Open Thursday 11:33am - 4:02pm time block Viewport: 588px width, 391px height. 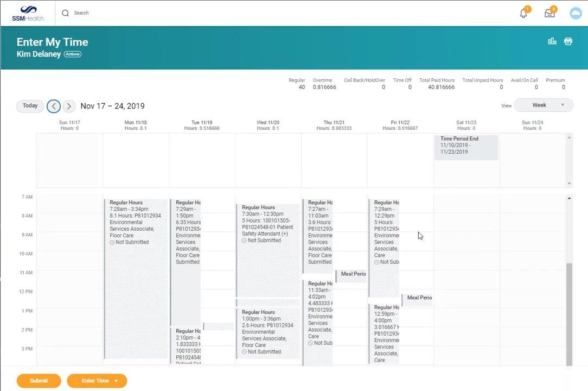[x=318, y=323]
